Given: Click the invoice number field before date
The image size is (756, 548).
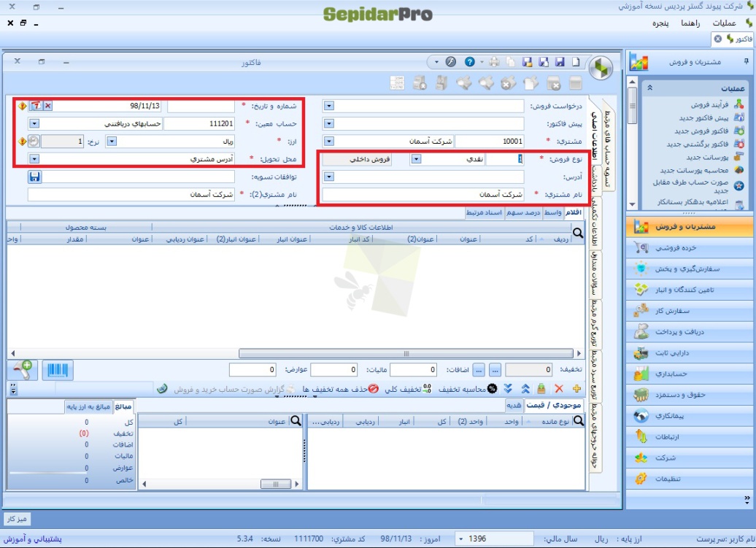Looking at the screenshot, I should tap(201, 106).
